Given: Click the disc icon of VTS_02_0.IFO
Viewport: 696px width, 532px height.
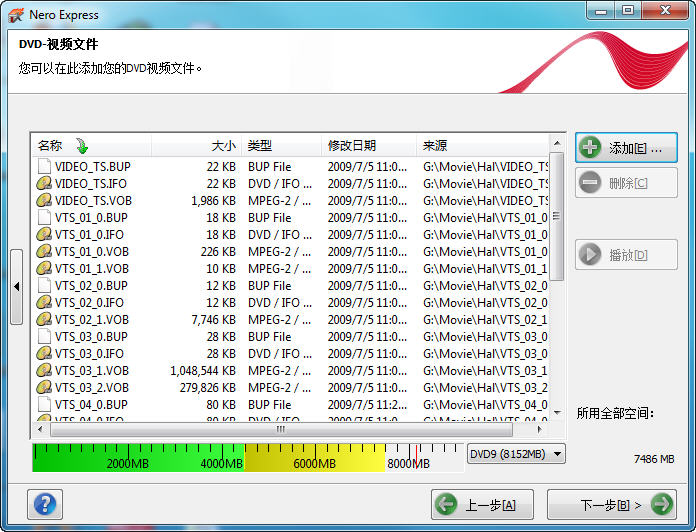Looking at the screenshot, I should 44,302.
